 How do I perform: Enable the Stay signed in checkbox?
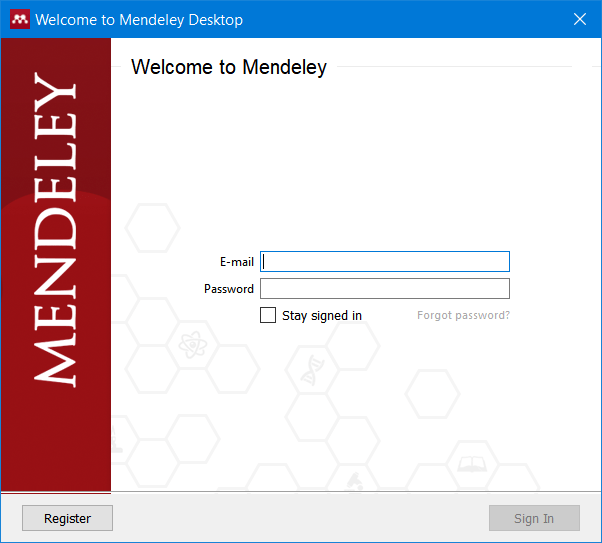click(x=268, y=315)
